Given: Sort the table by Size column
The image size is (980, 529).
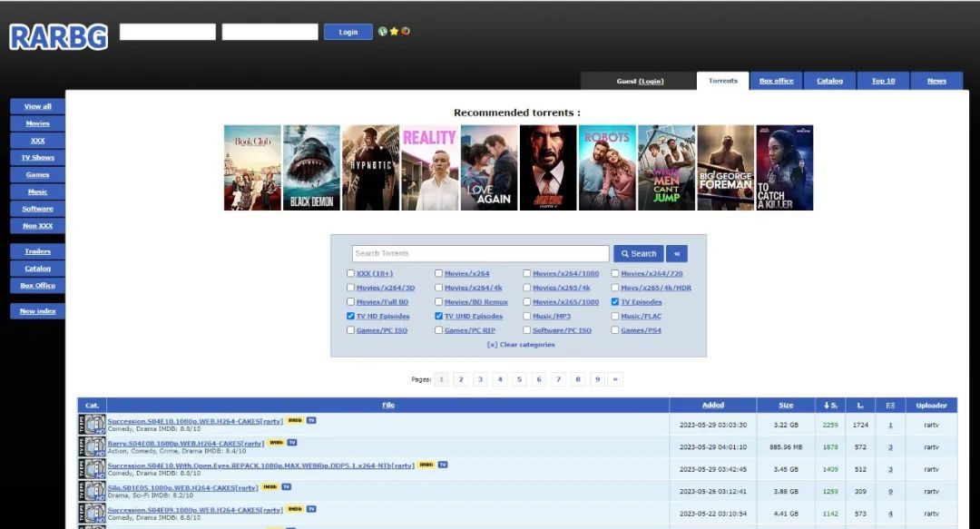Looking at the screenshot, I should click(x=786, y=406).
